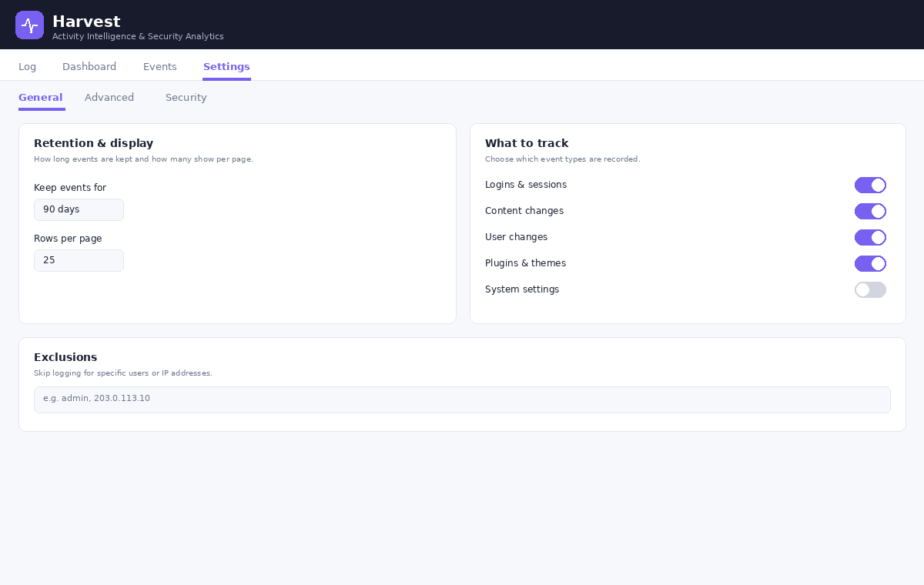Click the Rows per page label
Screen dimensions: 924x585
tap(68, 239)
